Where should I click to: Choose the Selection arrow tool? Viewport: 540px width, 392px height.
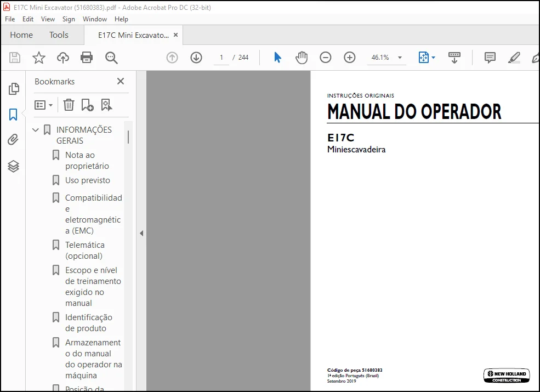[277, 58]
